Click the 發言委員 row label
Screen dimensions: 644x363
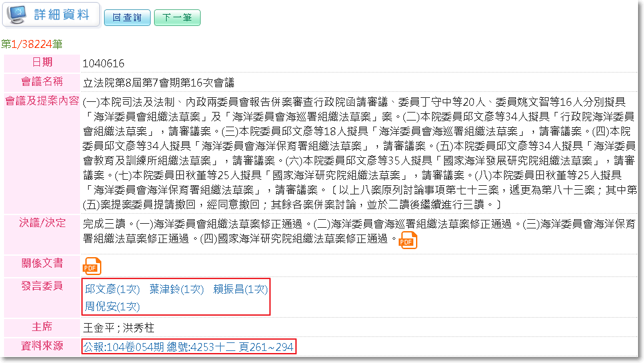tap(42, 286)
